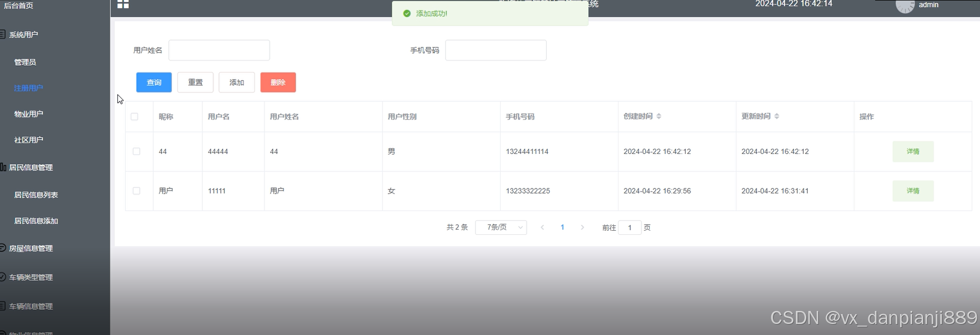Select 管理员 in the sidebar

pyautogui.click(x=25, y=62)
